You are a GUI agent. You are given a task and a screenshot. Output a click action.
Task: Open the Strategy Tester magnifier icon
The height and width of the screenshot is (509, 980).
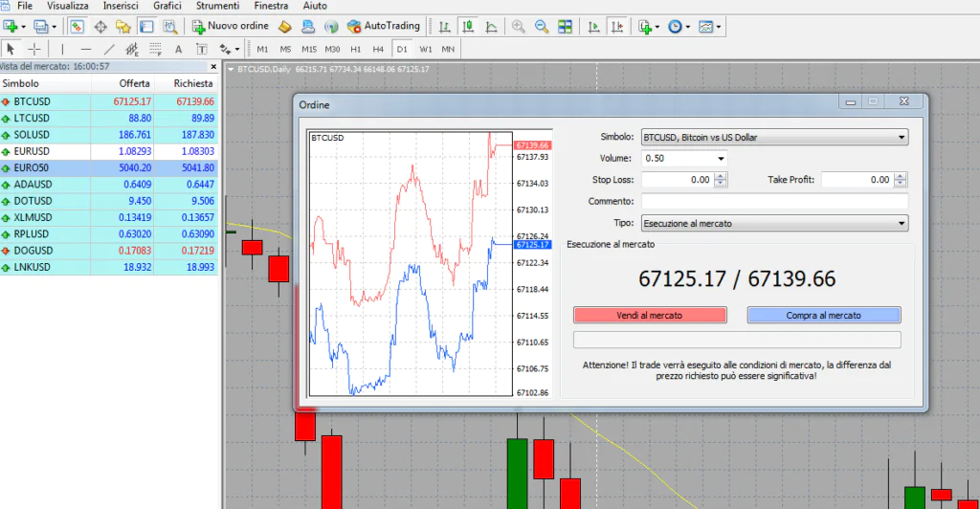[169, 26]
